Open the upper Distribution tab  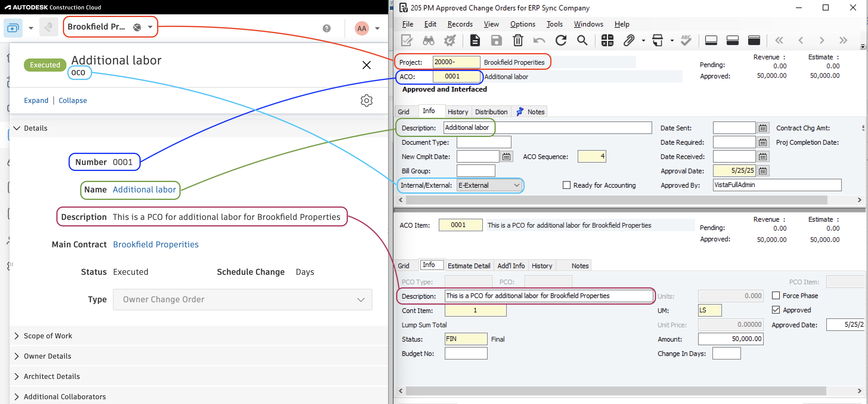pos(491,112)
